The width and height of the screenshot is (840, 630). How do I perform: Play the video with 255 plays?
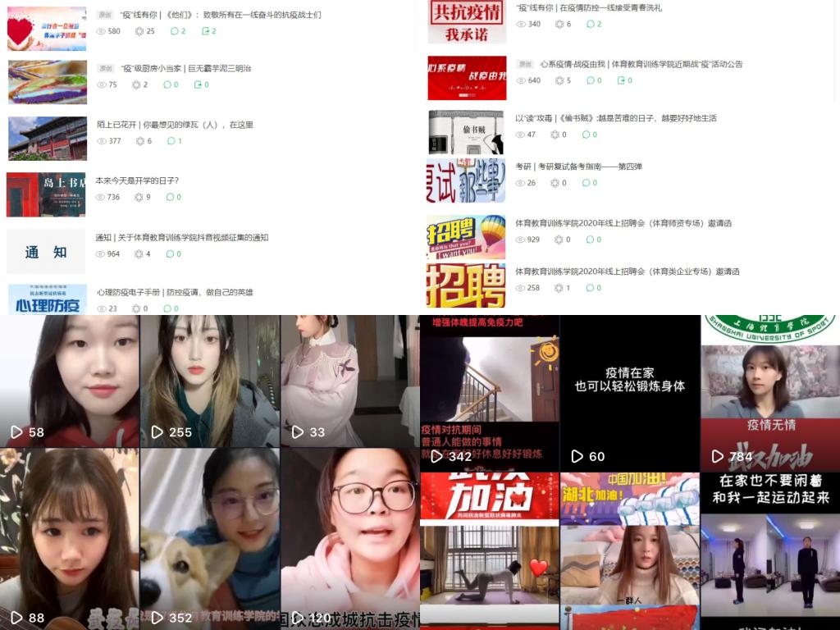(x=210, y=381)
